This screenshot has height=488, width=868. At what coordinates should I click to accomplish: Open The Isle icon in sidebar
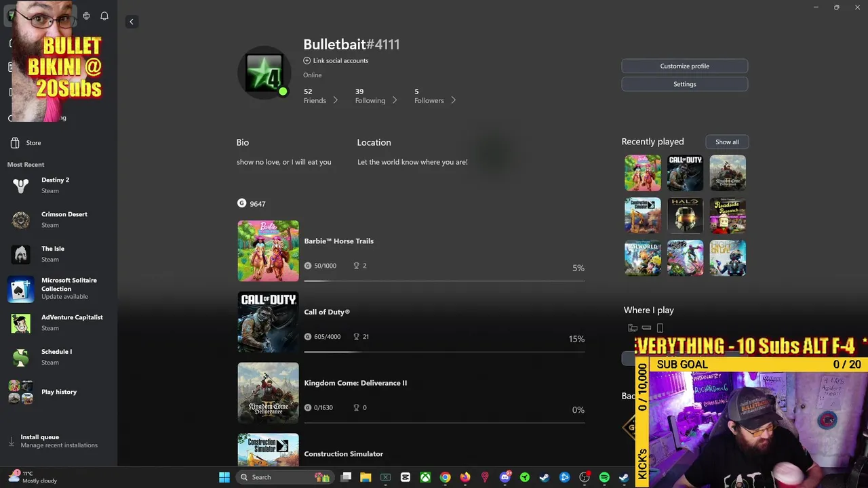coord(20,254)
